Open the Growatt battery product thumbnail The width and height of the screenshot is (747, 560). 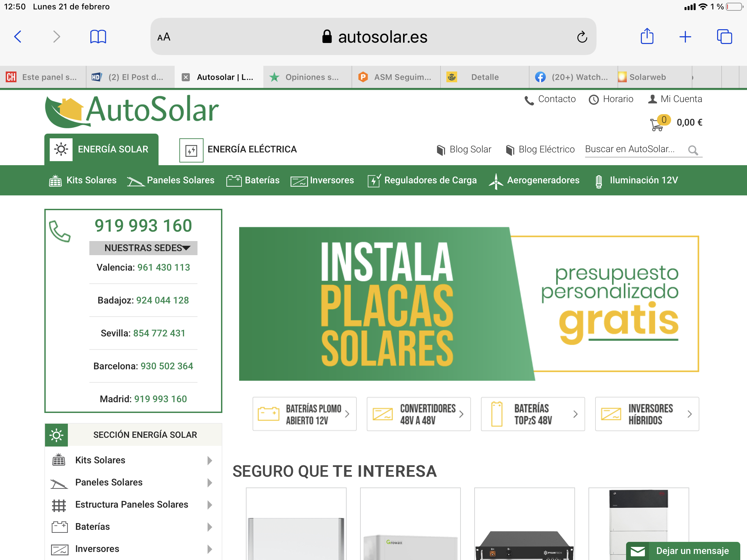tap(410, 524)
